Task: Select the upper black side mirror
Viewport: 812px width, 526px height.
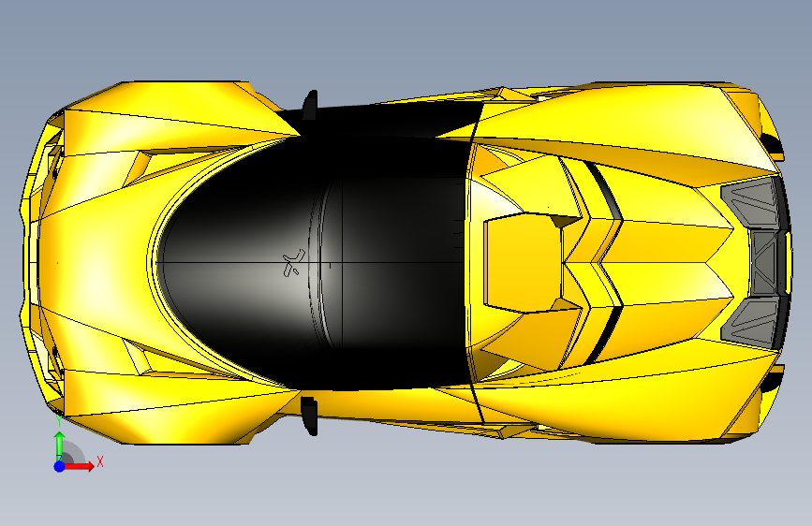Action: tap(310, 106)
